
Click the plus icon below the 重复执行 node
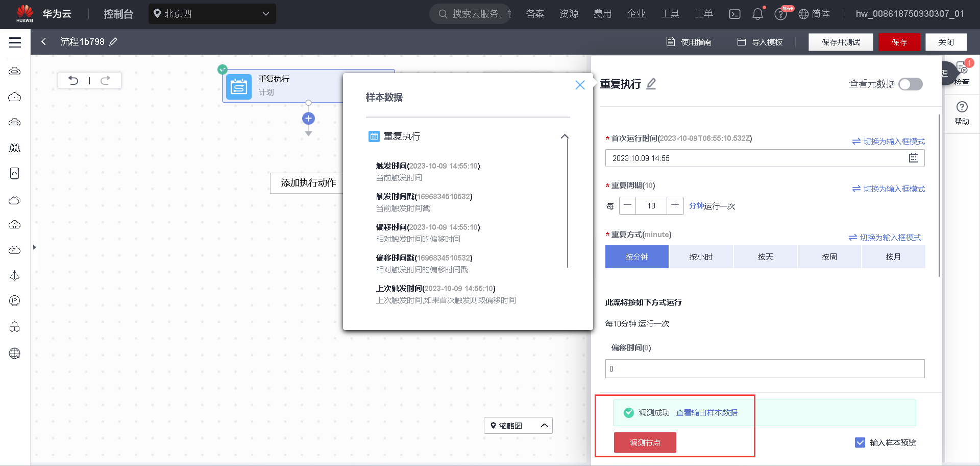[308, 118]
